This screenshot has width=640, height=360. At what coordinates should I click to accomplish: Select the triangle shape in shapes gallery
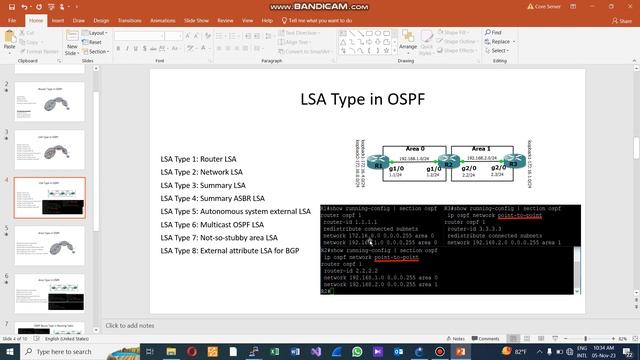pos(343,42)
